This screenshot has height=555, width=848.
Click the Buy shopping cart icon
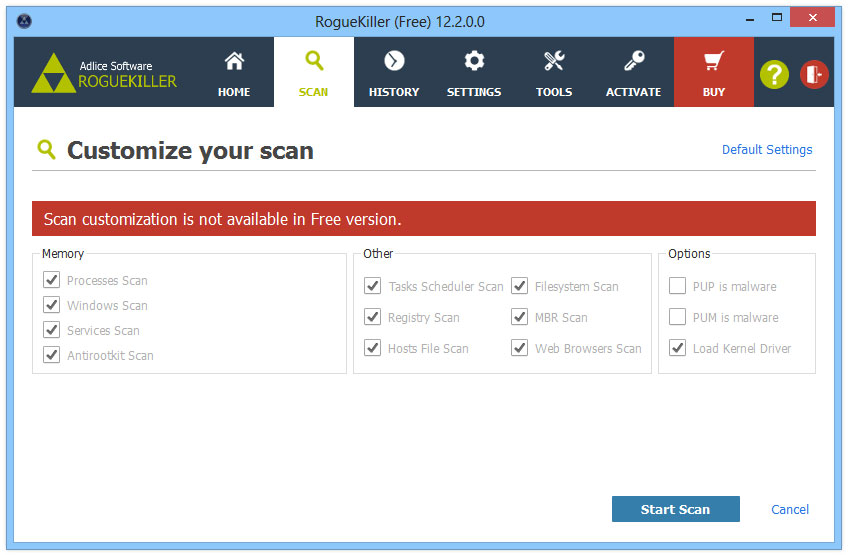click(x=714, y=61)
